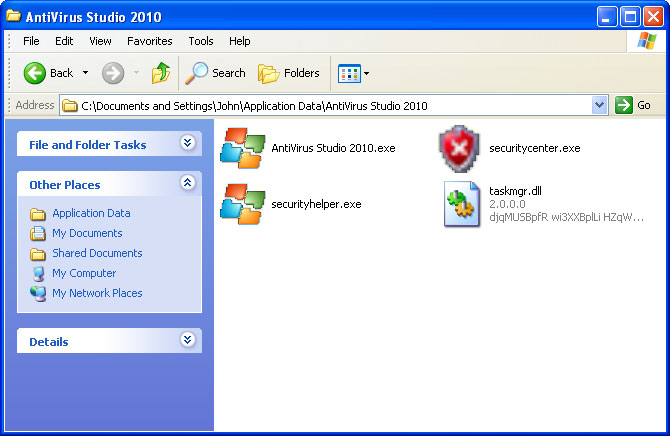The width and height of the screenshot is (670, 436).
Task: Collapse the Other Places panel
Action: [x=188, y=183]
